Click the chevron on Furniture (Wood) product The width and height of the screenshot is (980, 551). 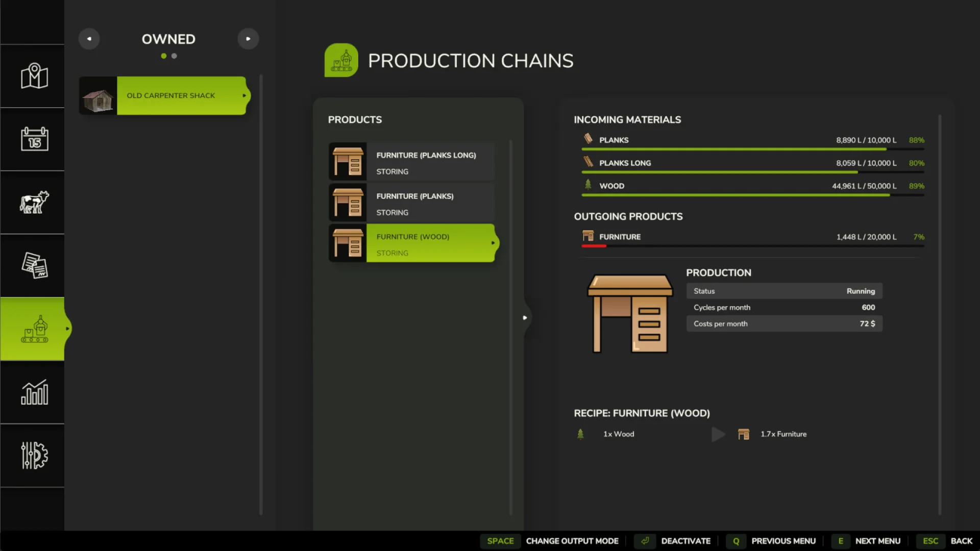point(492,243)
